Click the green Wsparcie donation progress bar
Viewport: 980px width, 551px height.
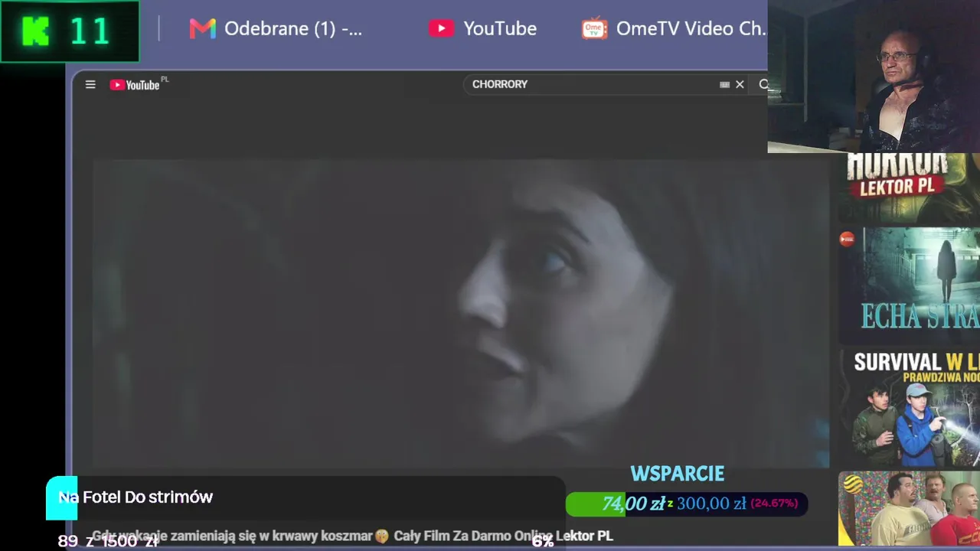coord(686,504)
